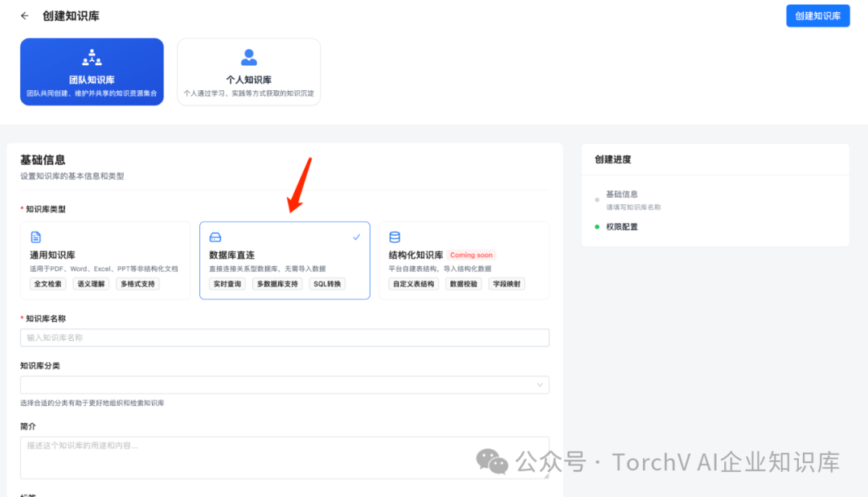Image resolution: width=868 pixels, height=497 pixels.
Task: Click the SQL转换 tag
Action: pos(327,284)
